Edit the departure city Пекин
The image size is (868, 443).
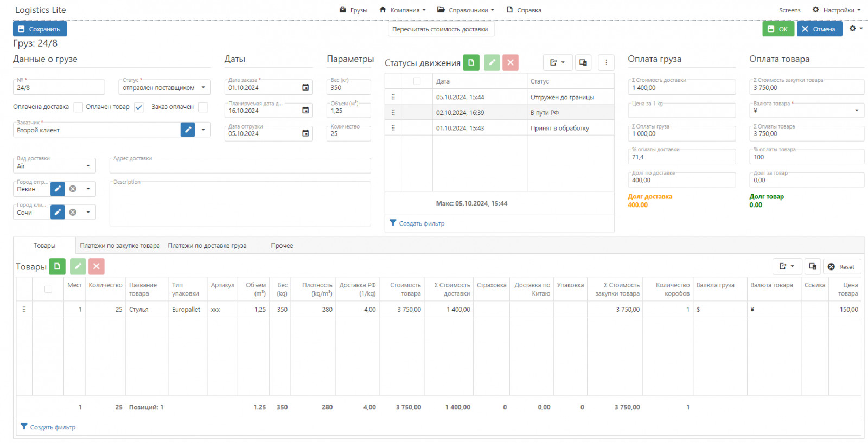coord(58,189)
